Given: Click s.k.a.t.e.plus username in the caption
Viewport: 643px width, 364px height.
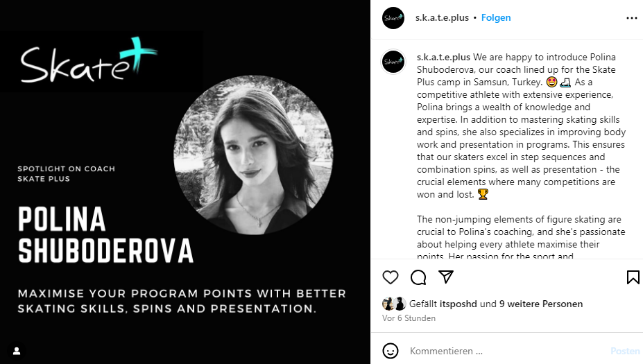Looking at the screenshot, I should (x=443, y=57).
